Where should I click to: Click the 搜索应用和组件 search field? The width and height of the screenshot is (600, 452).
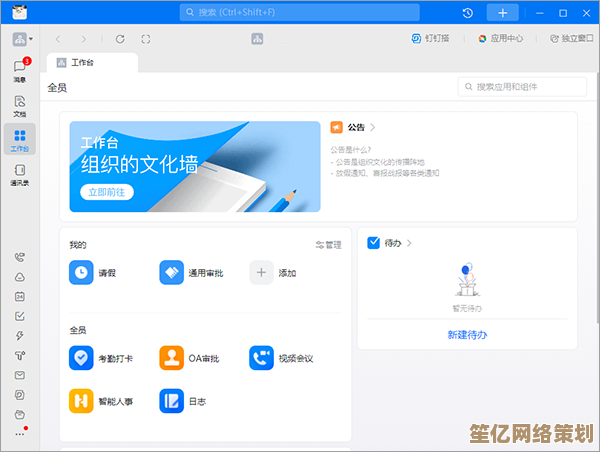tap(518, 88)
